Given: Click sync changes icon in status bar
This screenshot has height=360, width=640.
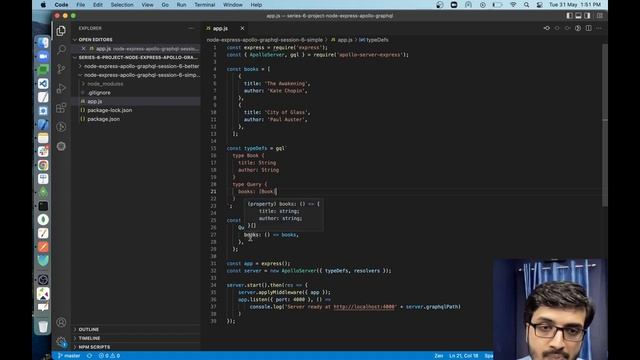Looking at the screenshot, I should [x=89, y=356].
